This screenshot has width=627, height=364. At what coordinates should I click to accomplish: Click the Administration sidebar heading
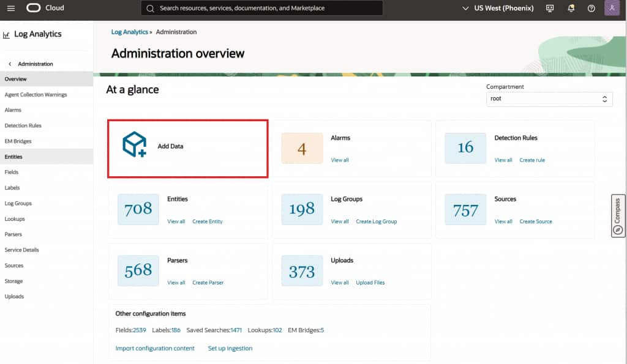click(x=35, y=64)
